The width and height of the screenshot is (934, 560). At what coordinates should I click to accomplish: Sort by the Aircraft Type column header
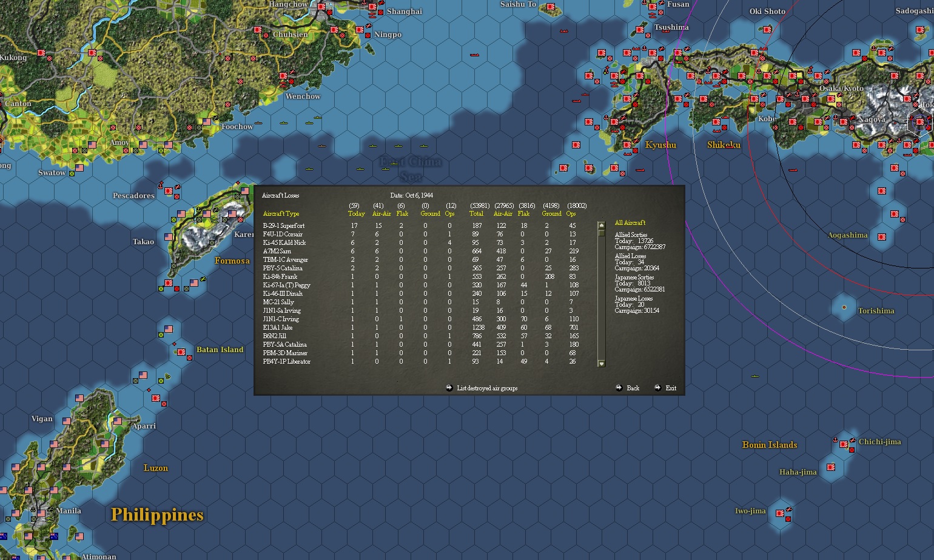click(281, 213)
